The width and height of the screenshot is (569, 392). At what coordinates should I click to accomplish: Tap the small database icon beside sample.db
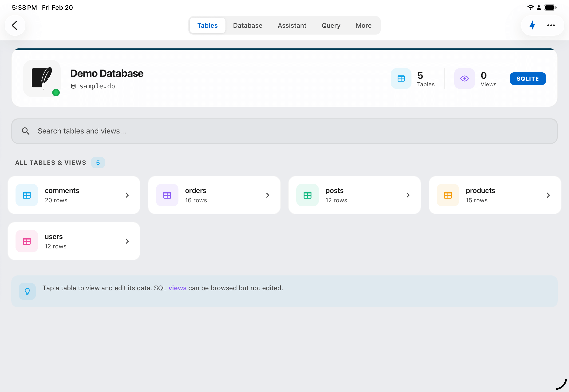pyautogui.click(x=73, y=86)
